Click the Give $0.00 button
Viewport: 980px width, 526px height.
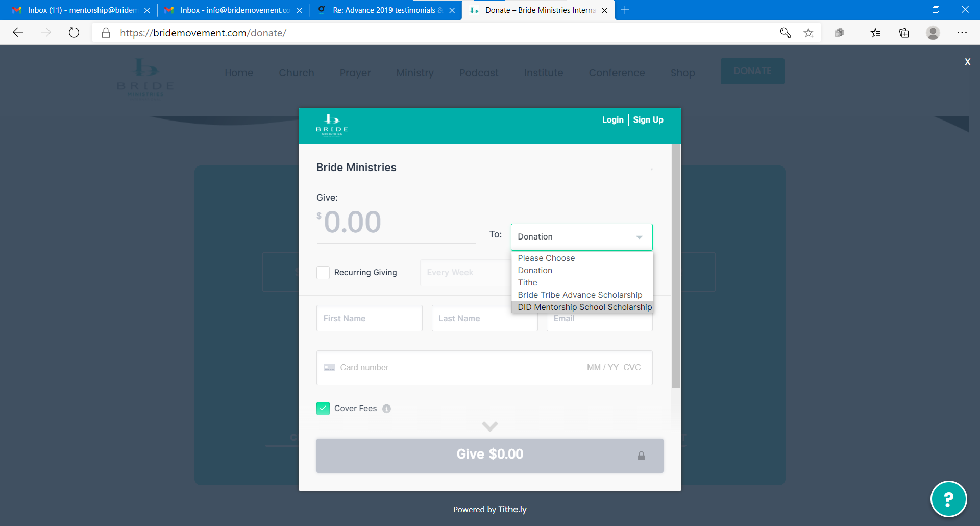(489, 455)
